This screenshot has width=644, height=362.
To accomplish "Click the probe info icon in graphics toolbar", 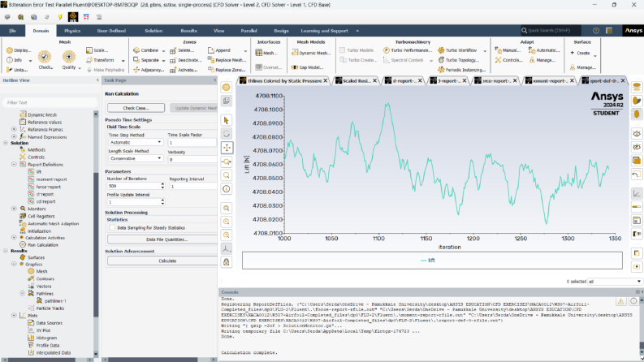I will pyautogui.click(x=227, y=189).
